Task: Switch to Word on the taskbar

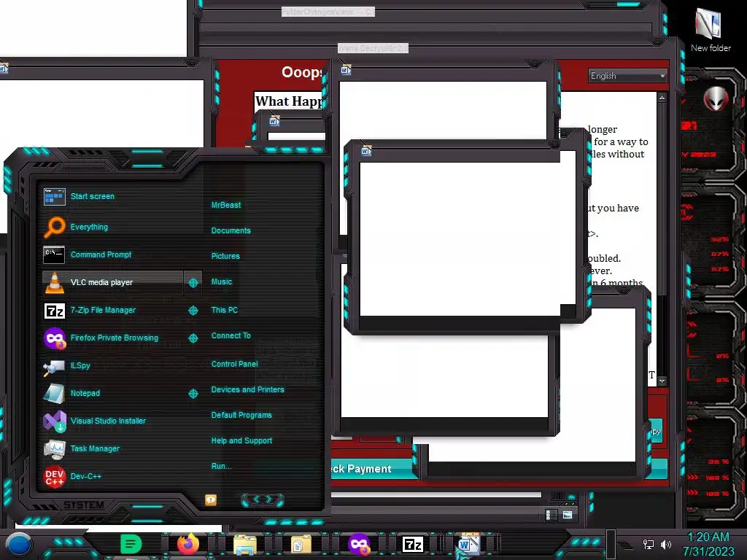Action: point(468,544)
